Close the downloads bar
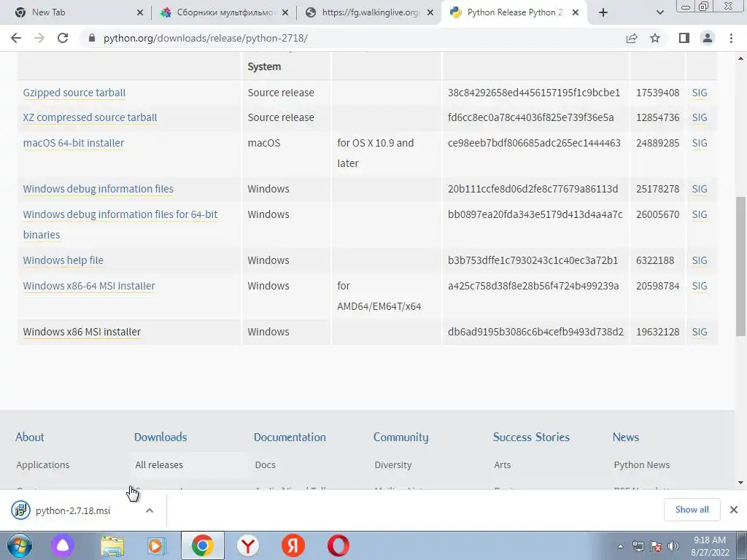 point(734,510)
